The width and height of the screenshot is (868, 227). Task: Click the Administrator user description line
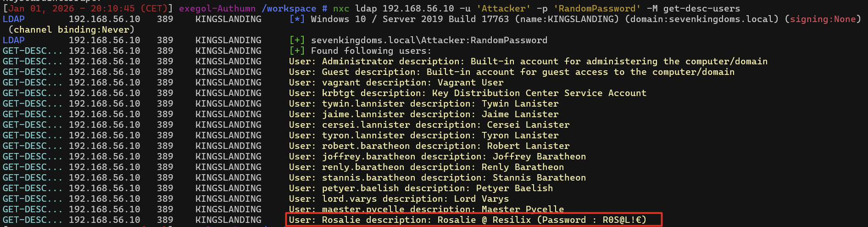[x=528, y=61]
